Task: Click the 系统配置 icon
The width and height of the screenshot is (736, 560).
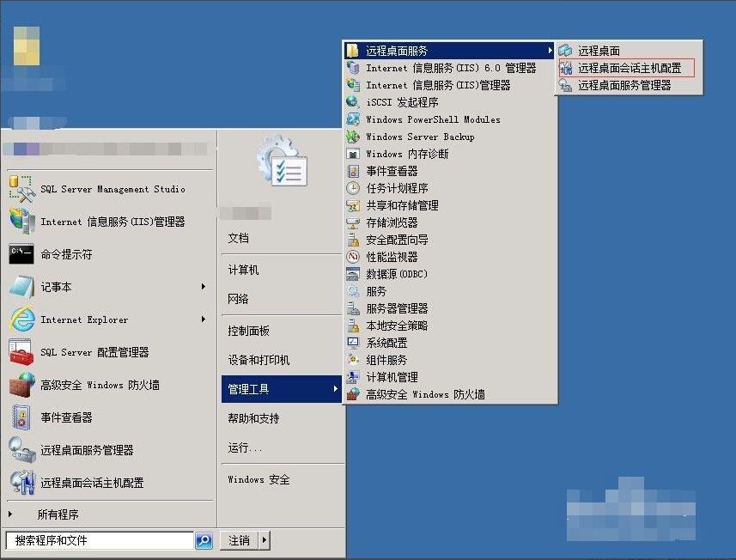Action: 353,343
